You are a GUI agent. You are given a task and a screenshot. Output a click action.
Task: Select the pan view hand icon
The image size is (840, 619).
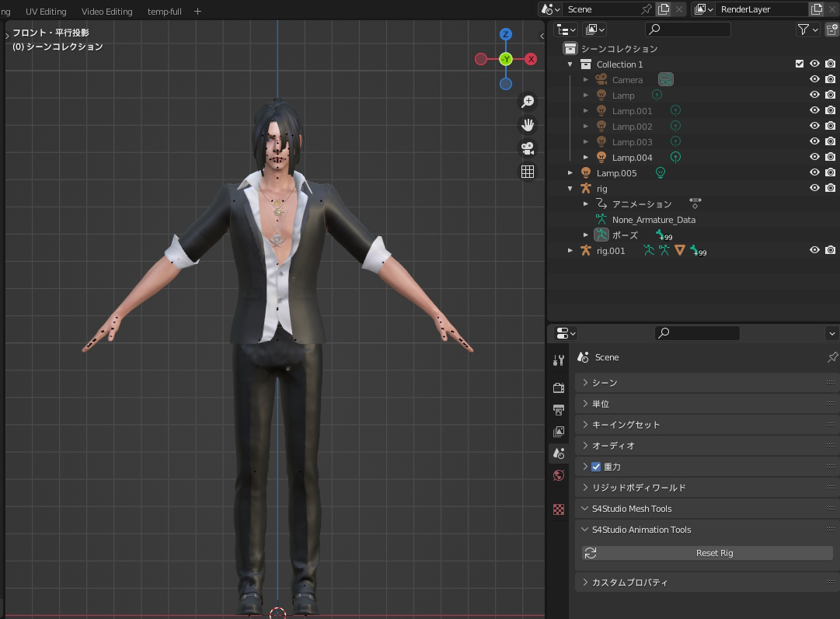[x=528, y=125]
